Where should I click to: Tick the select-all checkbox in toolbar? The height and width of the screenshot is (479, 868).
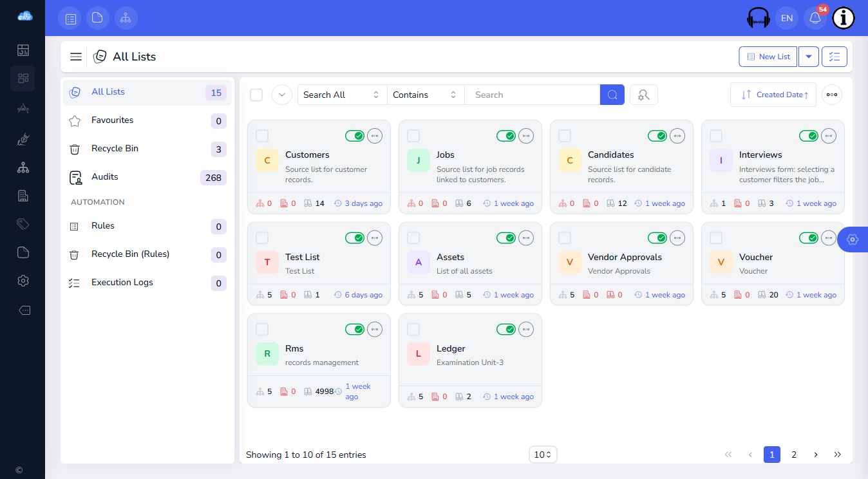pos(256,95)
